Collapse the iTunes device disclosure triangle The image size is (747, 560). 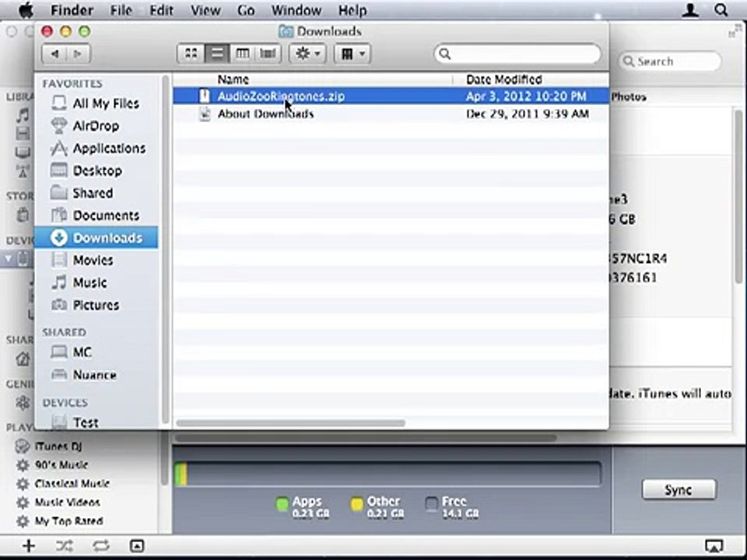[8, 258]
